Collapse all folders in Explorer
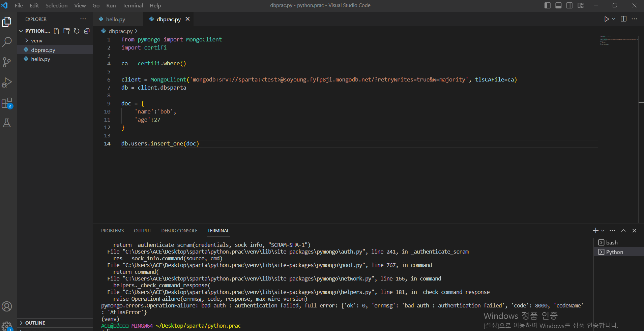This screenshot has height=331, width=644. click(87, 31)
